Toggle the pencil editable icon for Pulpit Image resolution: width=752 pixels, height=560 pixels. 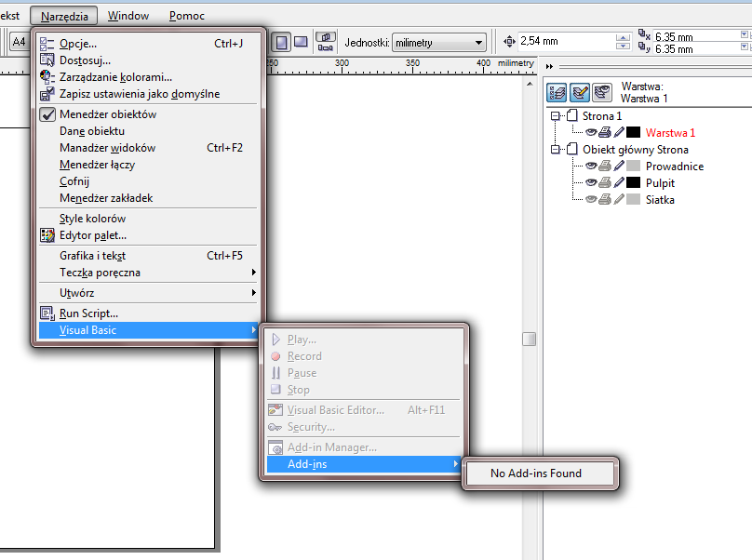point(618,183)
